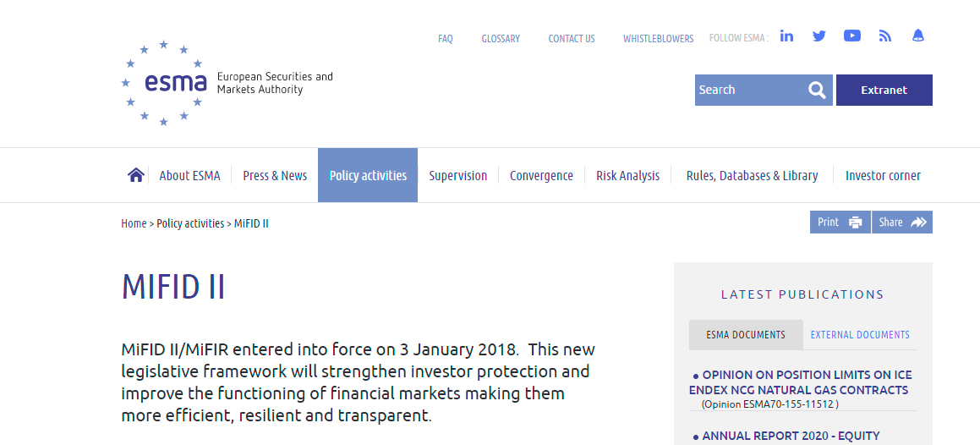This screenshot has height=445, width=980.
Task: Open the Whistleblowers link
Action: pyautogui.click(x=658, y=39)
